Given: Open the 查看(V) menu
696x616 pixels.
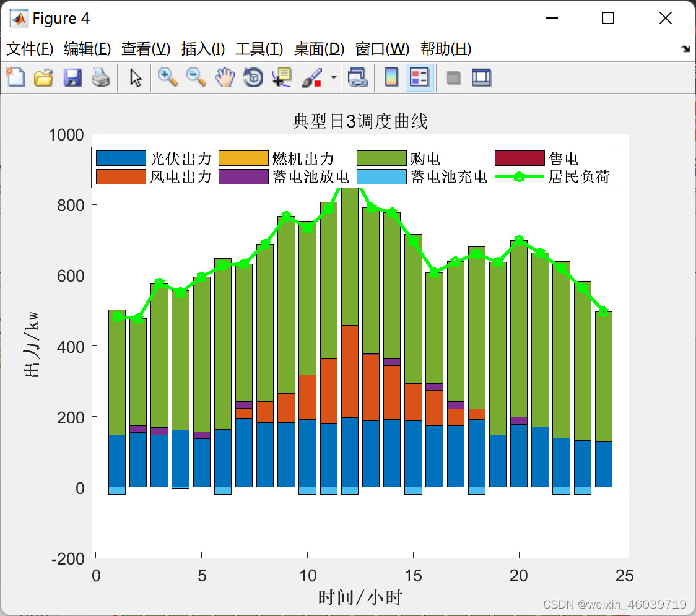Looking at the screenshot, I should (x=146, y=49).
